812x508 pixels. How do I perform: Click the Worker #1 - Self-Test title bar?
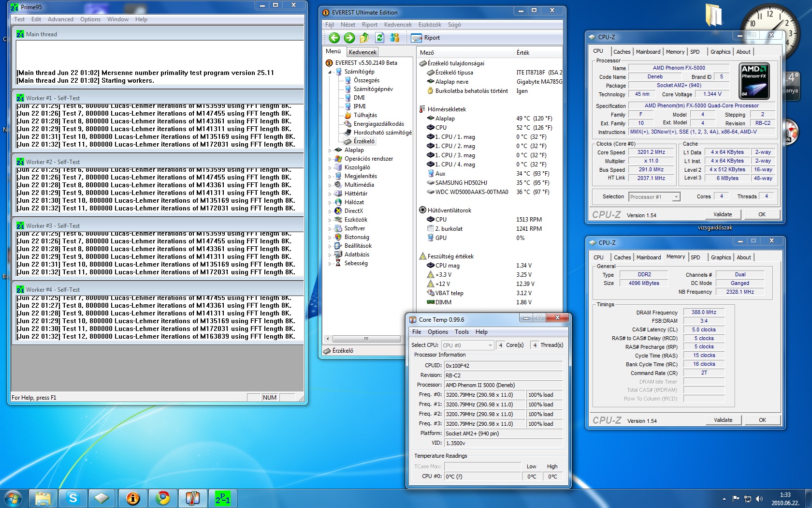[158, 98]
